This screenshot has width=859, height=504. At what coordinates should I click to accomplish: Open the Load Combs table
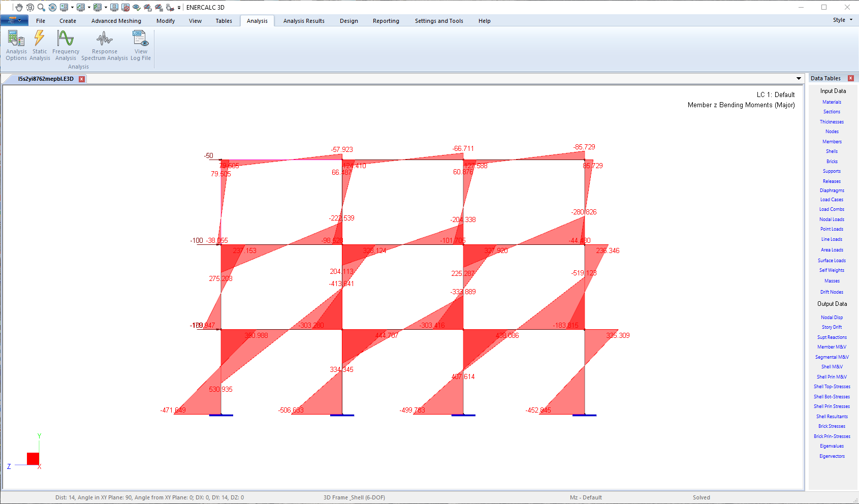(x=832, y=209)
